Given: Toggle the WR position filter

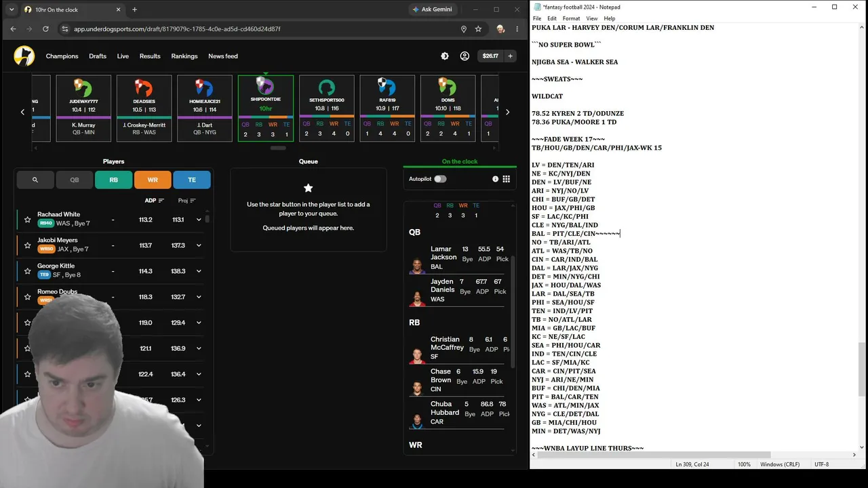Looking at the screenshot, I should [153, 180].
